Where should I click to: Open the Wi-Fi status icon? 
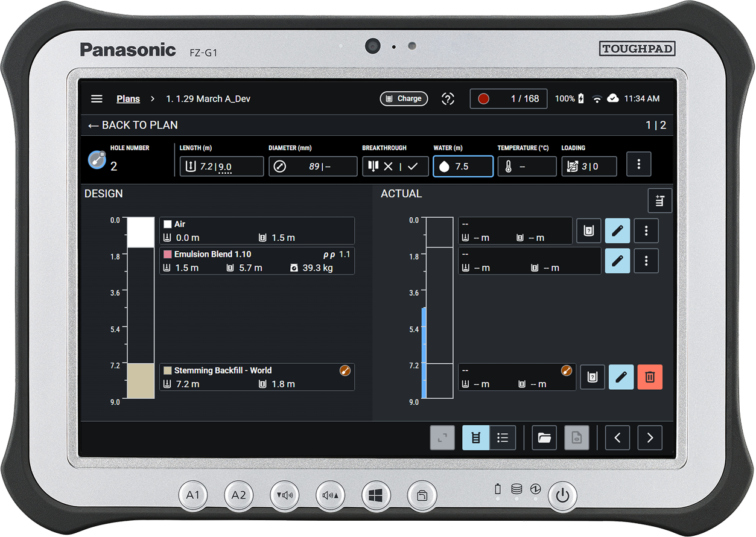pos(597,99)
